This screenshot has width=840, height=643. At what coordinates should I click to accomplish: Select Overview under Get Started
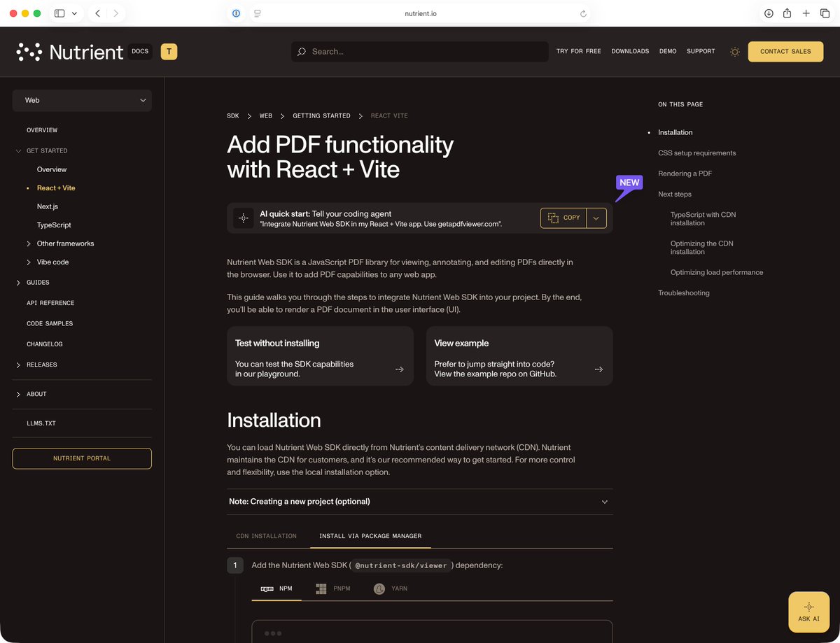pos(52,169)
